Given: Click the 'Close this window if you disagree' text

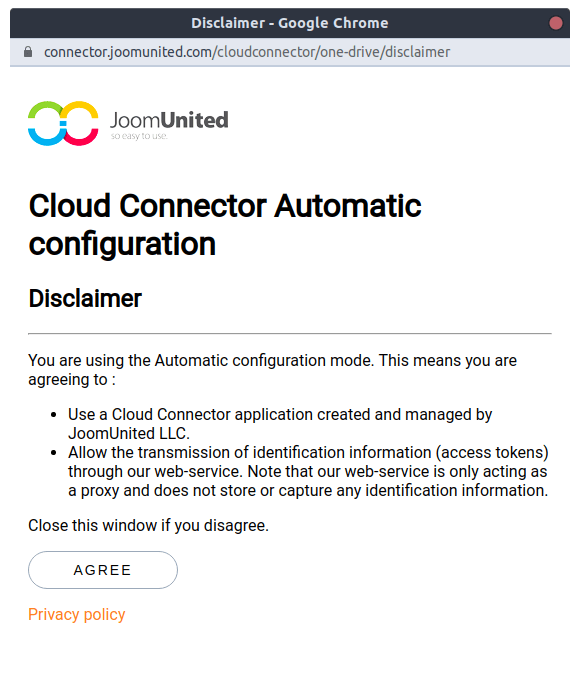Looking at the screenshot, I should pyautogui.click(x=148, y=526).
